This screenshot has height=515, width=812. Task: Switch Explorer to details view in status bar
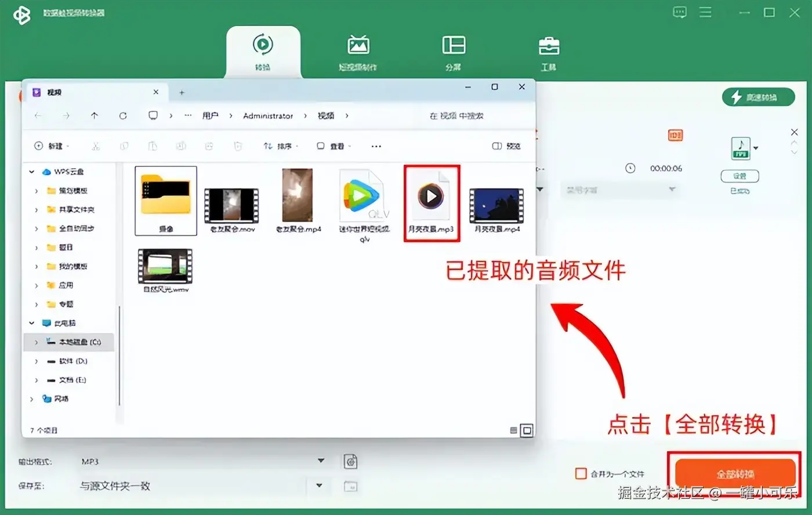513,430
